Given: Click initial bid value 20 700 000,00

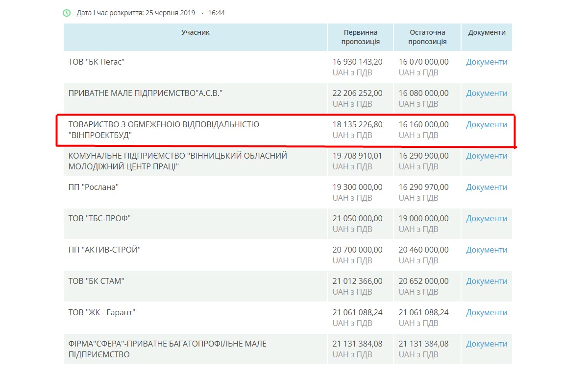Looking at the screenshot, I should pyautogui.click(x=358, y=250).
